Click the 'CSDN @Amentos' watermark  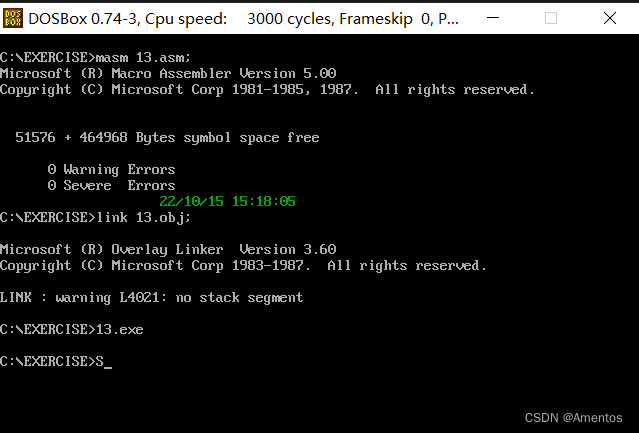(x=573, y=418)
